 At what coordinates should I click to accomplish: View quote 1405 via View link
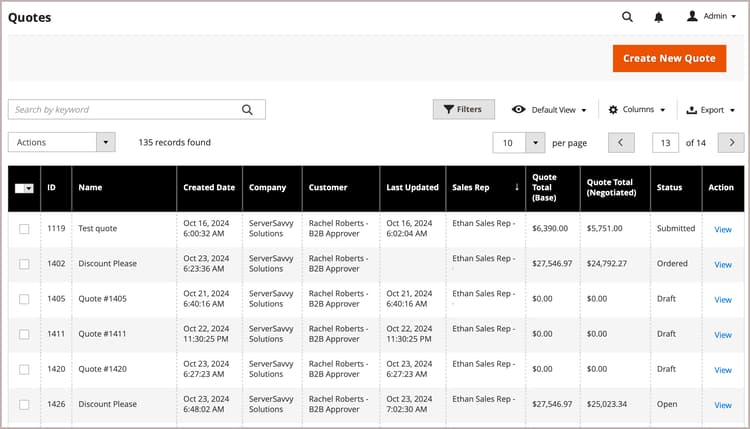(723, 300)
